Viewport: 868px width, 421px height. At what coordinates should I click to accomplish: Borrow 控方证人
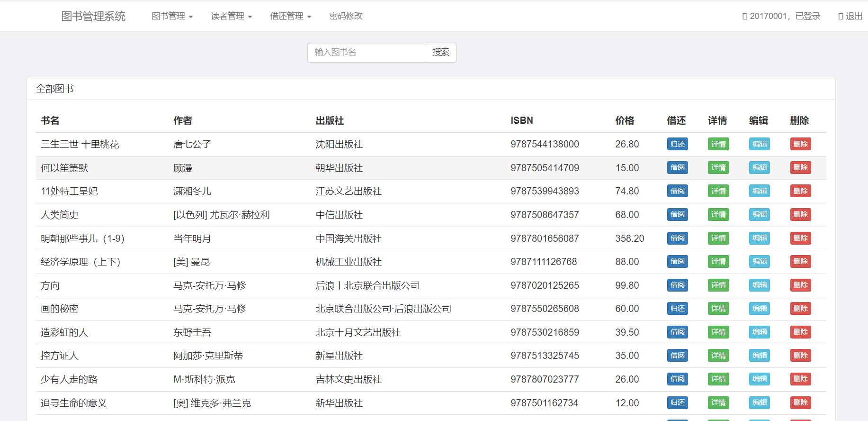(677, 356)
